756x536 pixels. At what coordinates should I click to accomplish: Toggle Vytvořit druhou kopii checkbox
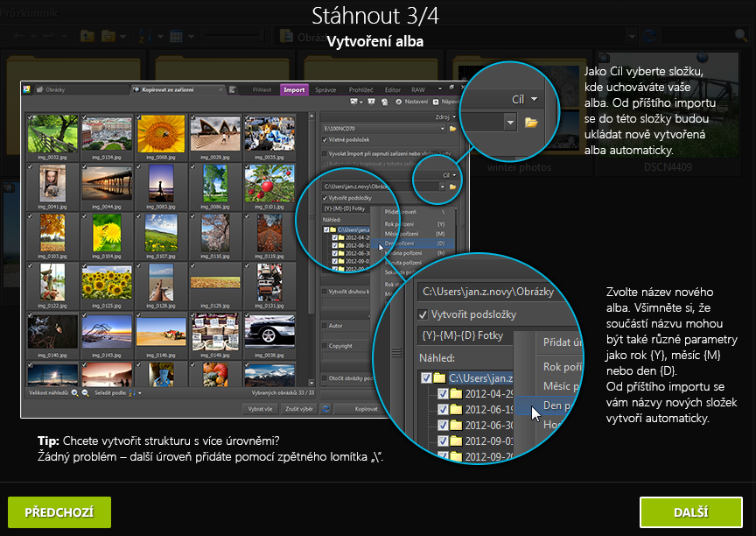325,292
